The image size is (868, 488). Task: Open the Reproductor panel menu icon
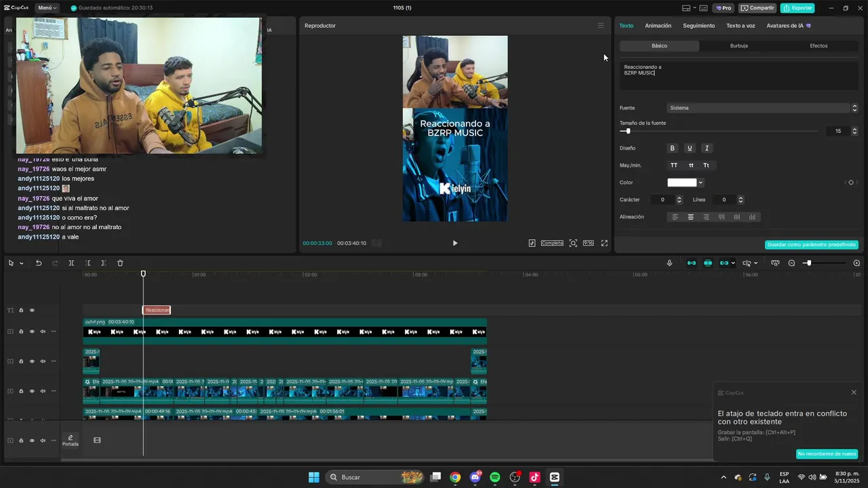[600, 26]
